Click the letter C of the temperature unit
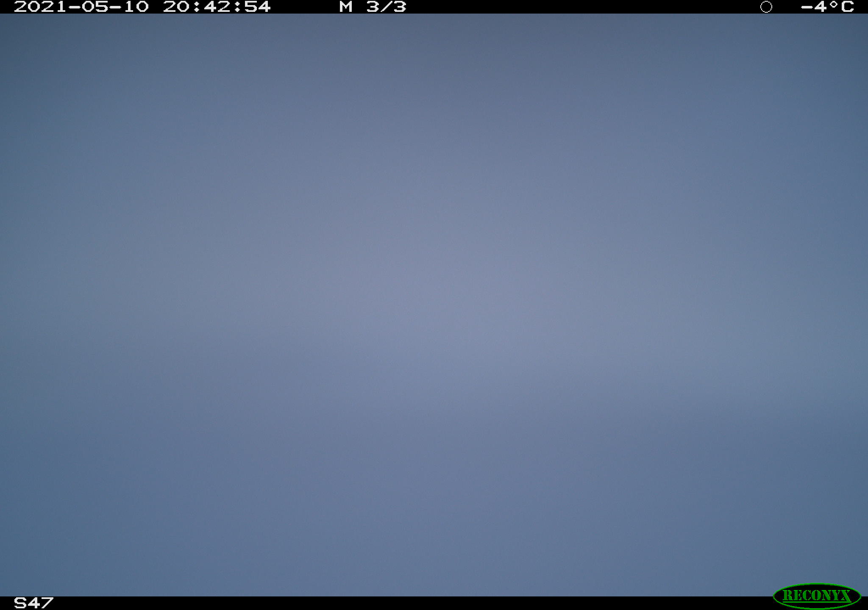868x610 pixels. point(847,7)
